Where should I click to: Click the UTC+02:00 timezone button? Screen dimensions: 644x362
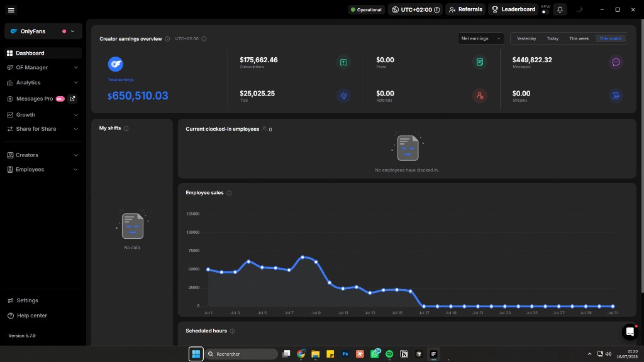click(x=415, y=9)
